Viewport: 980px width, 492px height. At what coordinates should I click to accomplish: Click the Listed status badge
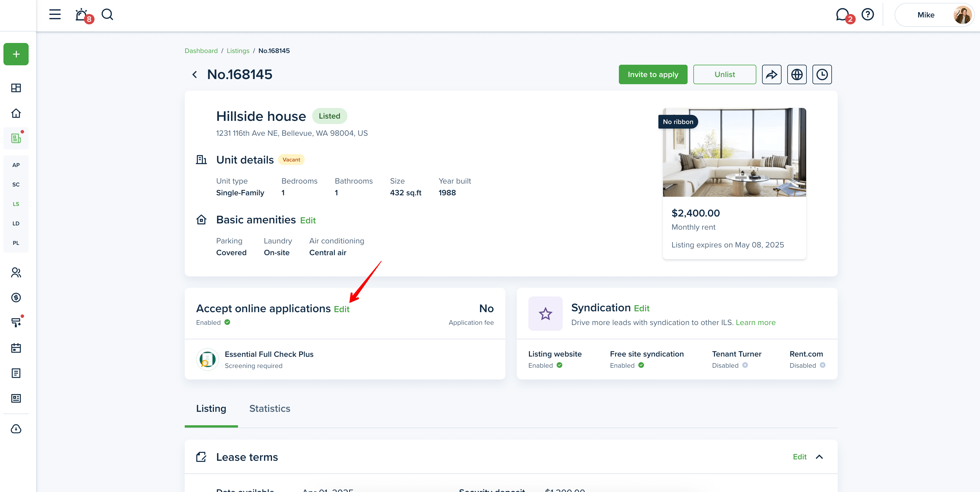pos(329,116)
